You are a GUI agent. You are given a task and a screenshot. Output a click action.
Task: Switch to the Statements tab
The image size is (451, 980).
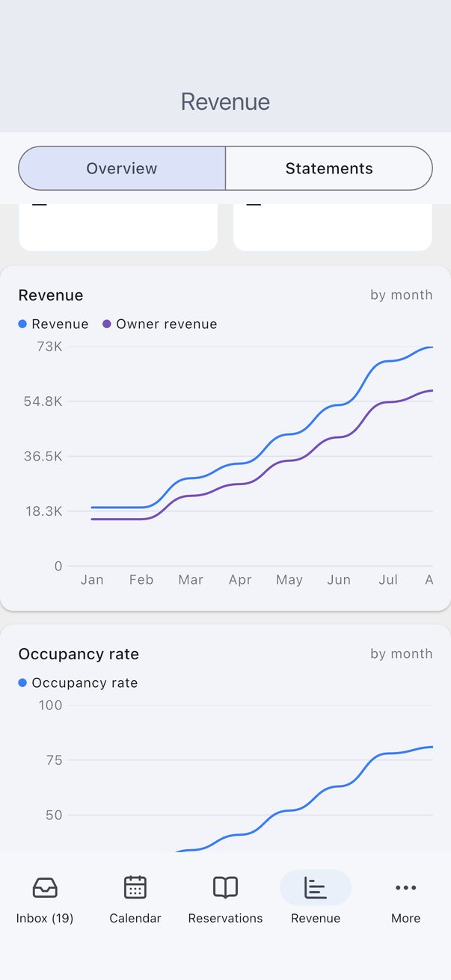(329, 168)
